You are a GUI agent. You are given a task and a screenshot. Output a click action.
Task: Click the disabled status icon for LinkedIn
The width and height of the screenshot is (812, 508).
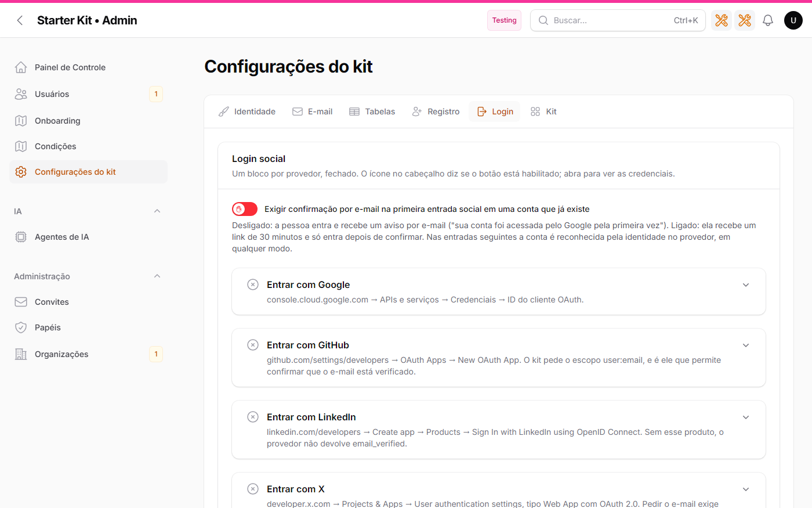point(253,417)
